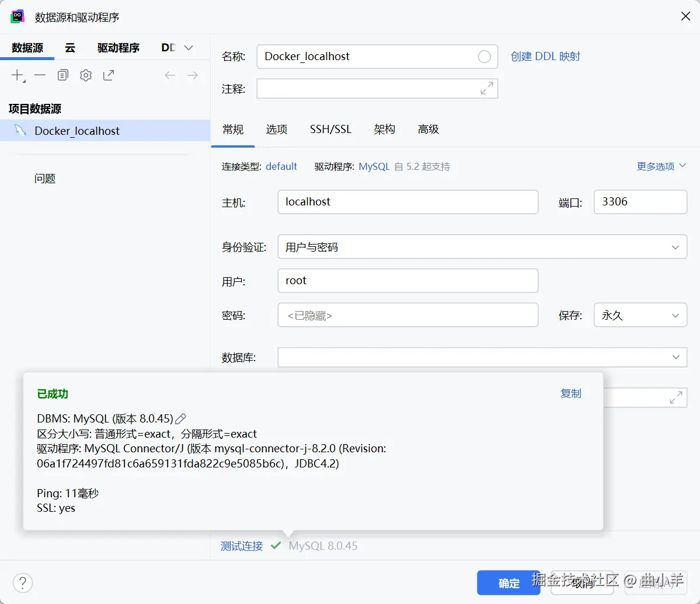Remove selected data source with minus icon
The width and height of the screenshot is (700, 604).
click(40, 75)
